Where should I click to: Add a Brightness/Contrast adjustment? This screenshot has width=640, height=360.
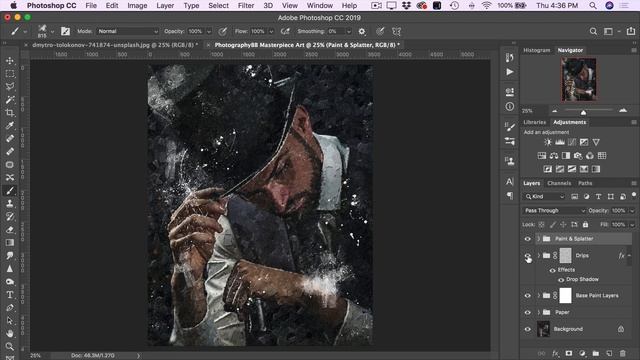click(548, 142)
